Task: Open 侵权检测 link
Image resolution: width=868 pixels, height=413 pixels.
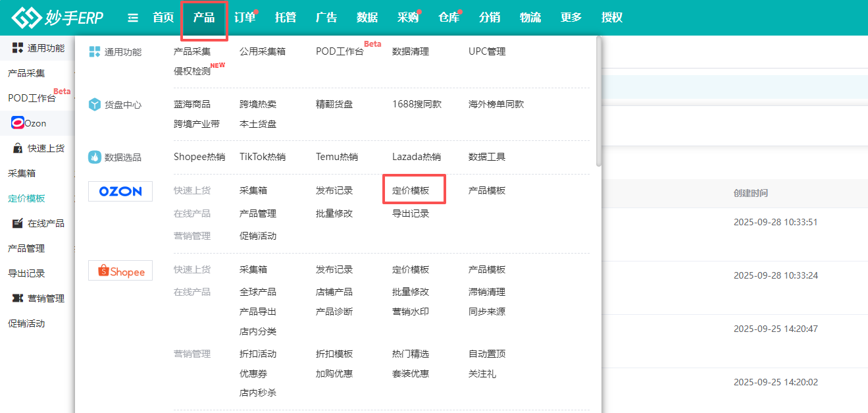Action: coord(192,71)
